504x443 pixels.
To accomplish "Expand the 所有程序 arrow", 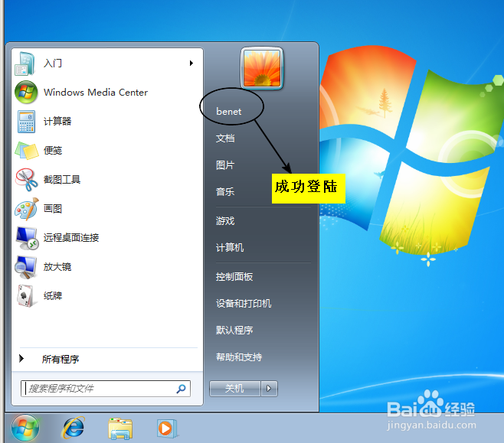I will 21,359.
